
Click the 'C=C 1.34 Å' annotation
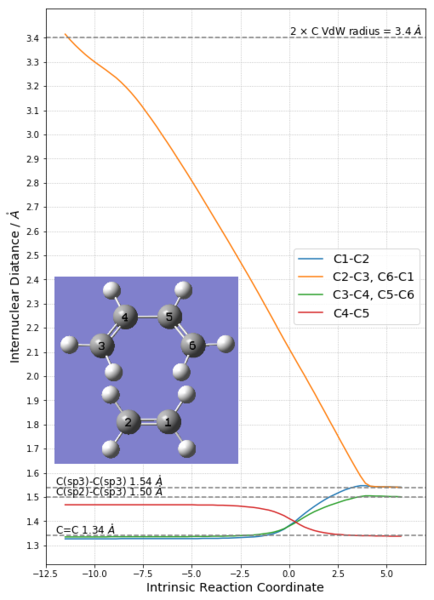coord(85,530)
